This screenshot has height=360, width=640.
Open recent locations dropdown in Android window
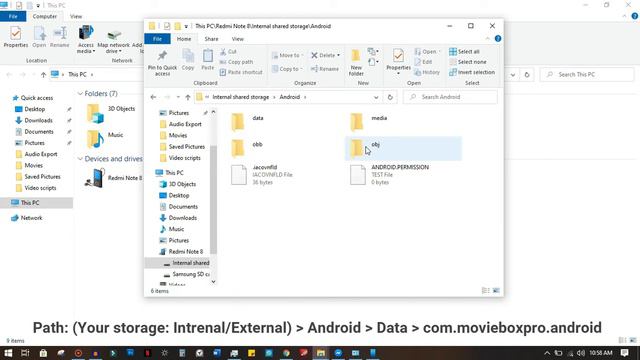[x=178, y=97]
